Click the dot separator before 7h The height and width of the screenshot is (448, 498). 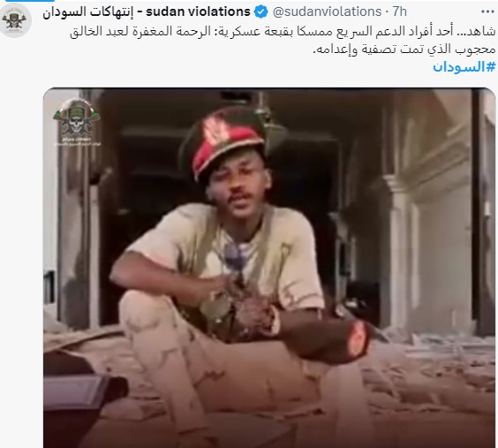387,12
